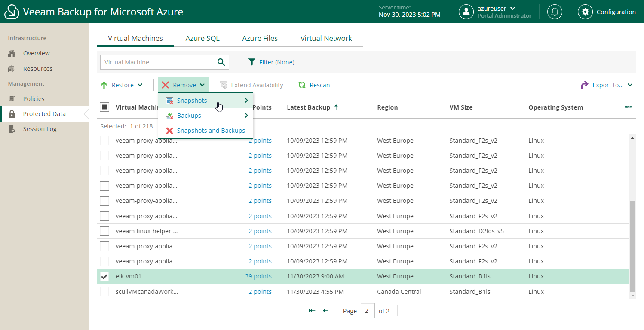Go to first page arrow
Viewport: 644px width, 330px height.
coord(312,311)
